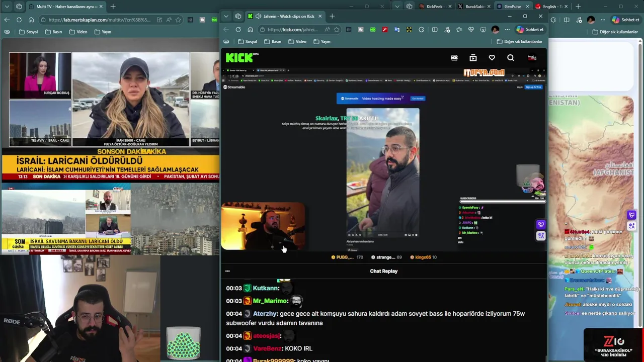
Task: Toggle read aloud icon in Kick address bar
Action: pos(327,30)
